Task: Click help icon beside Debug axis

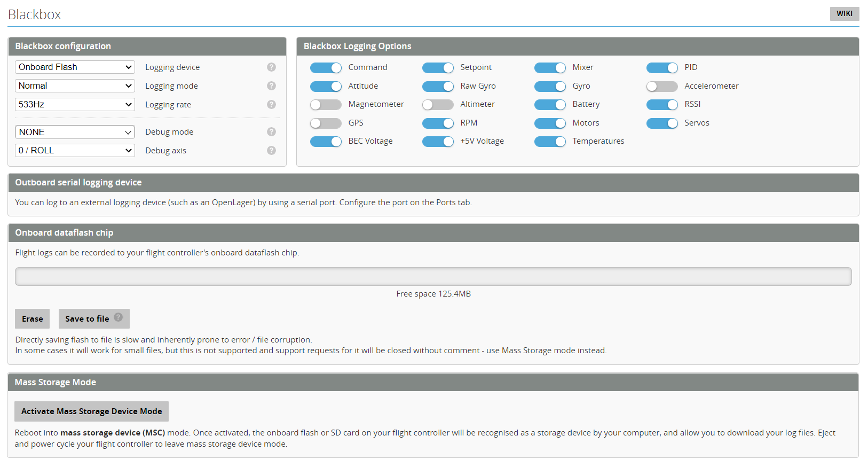Action: pyautogui.click(x=271, y=151)
